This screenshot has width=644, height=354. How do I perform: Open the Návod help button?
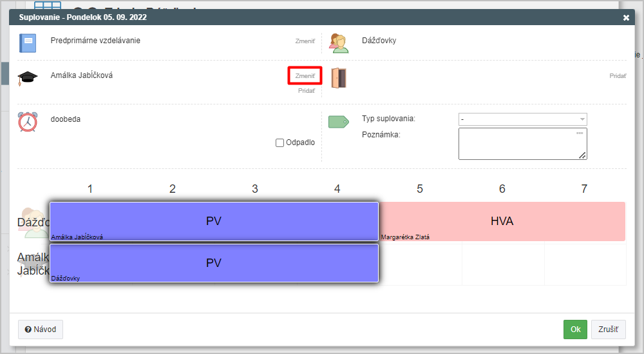coord(41,329)
